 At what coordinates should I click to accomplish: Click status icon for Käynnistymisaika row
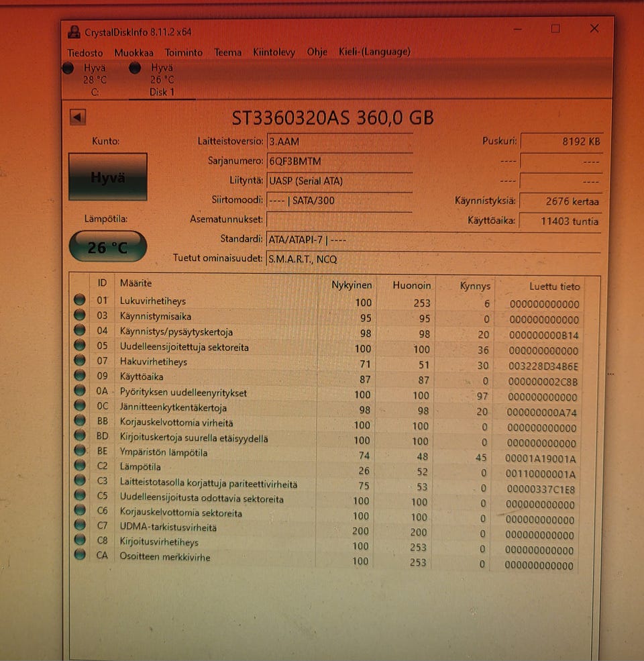pos(80,315)
